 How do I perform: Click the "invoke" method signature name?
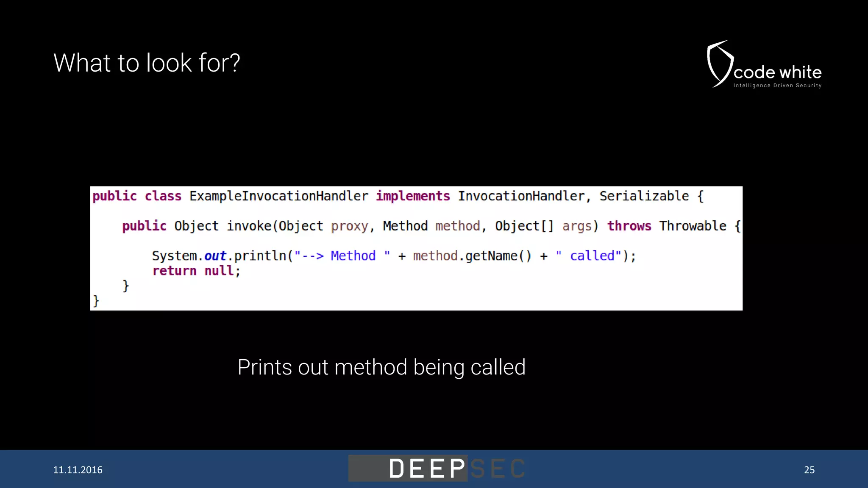[249, 226]
